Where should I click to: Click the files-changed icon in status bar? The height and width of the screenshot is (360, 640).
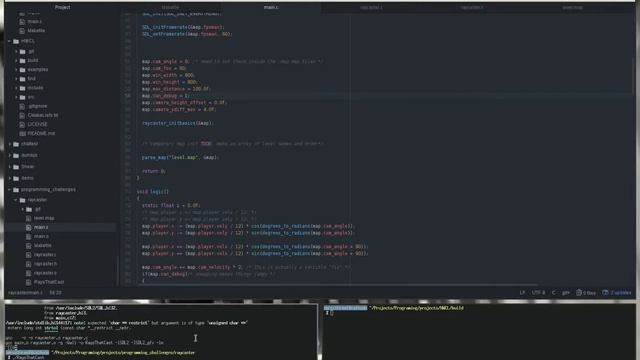(x=579, y=293)
